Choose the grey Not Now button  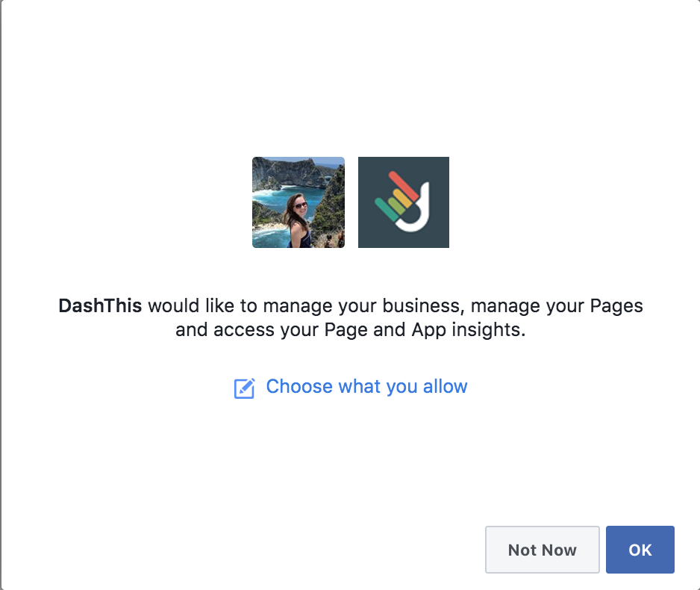[543, 550]
